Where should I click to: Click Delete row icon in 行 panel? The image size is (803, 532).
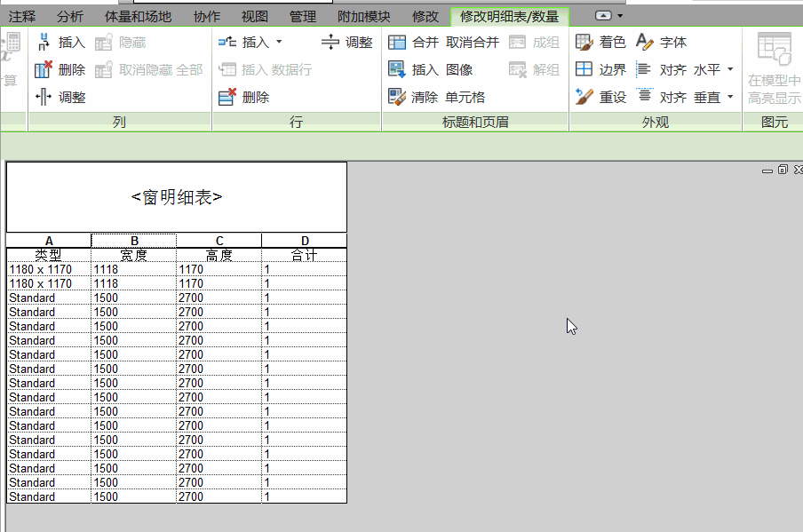(x=227, y=97)
